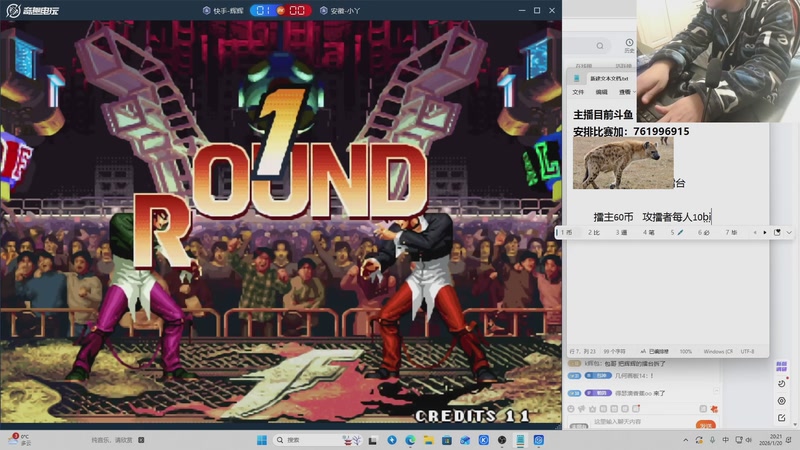
Task: Open volume speaker tray icon
Action: tap(748, 440)
